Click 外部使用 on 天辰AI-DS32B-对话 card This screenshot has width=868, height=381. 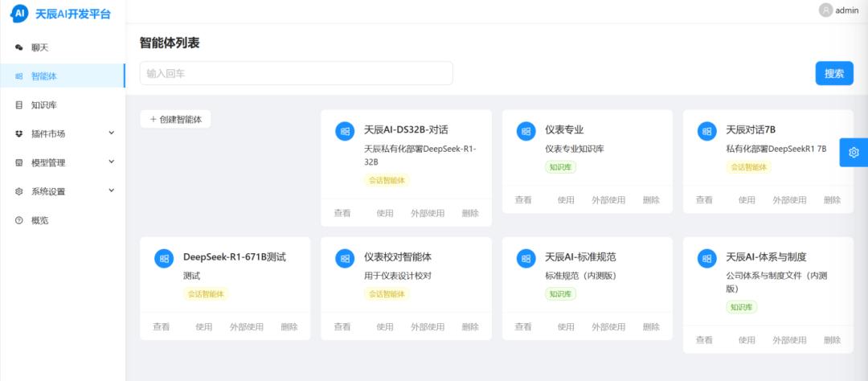pyautogui.click(x=428, y=213)
